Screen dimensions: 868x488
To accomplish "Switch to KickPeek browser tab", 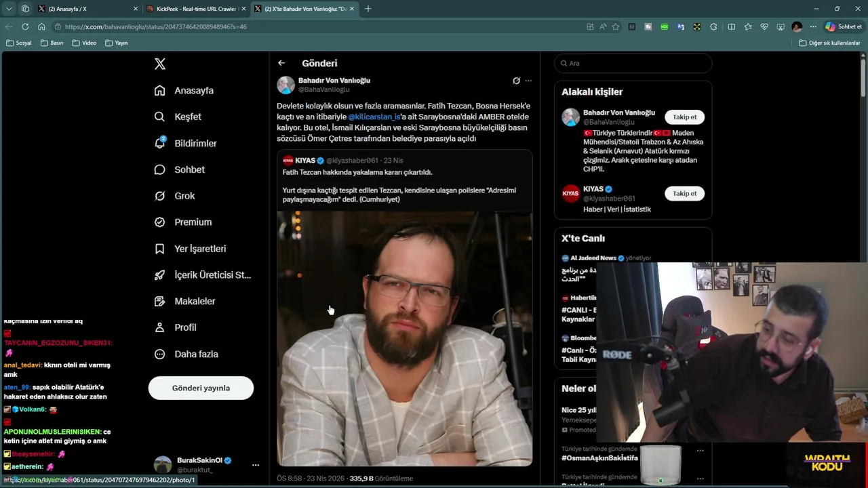I will 195,9.
